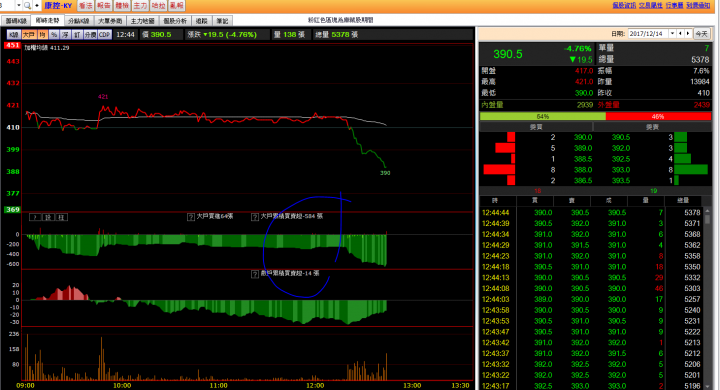Click the 體檢 toolbar button
Viewport: 720px width, 390px height.
122,6
